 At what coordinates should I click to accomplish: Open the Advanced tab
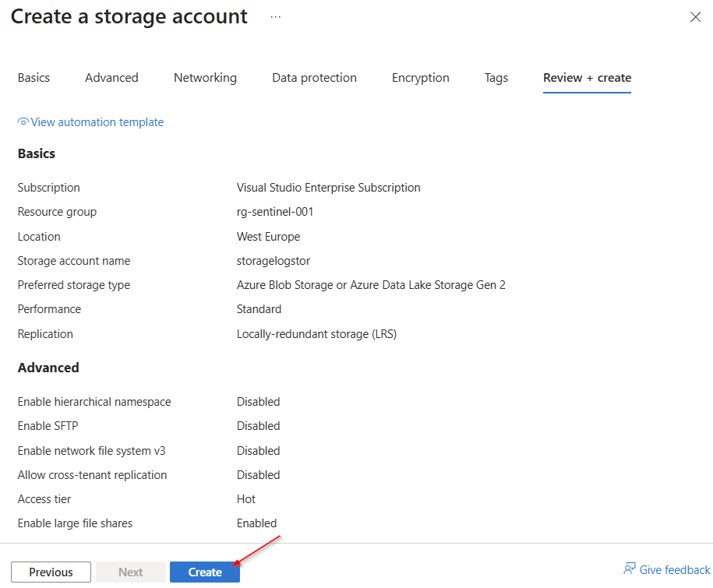(111, 78)
